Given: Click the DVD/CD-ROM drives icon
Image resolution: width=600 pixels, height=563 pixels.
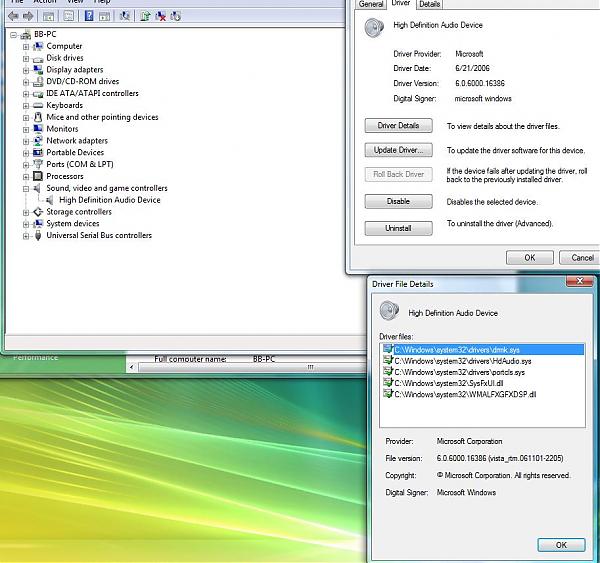Looking at the screenshot, I should tap(38, 82).
